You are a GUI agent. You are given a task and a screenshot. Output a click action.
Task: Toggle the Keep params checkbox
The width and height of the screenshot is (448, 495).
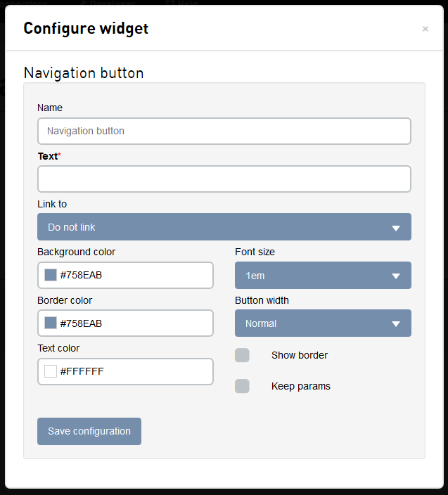point(242,386)
